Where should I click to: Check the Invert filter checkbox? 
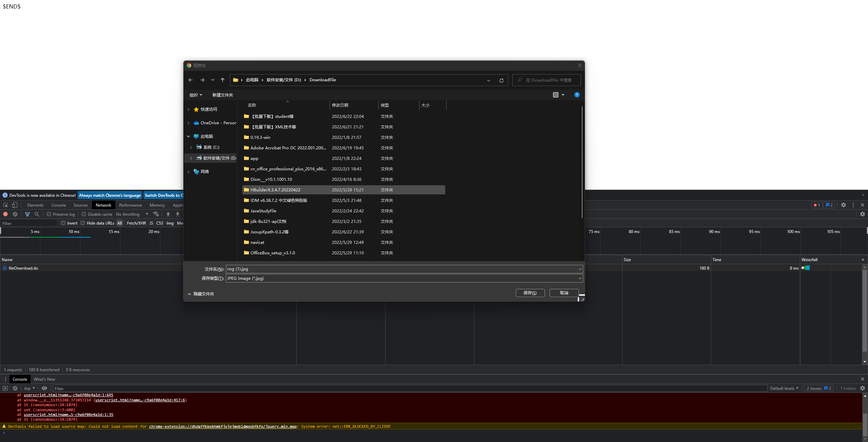pos(63,223)
